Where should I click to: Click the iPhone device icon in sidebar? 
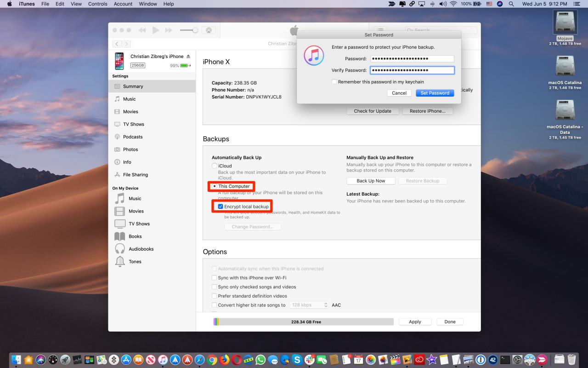coord(119,61)
